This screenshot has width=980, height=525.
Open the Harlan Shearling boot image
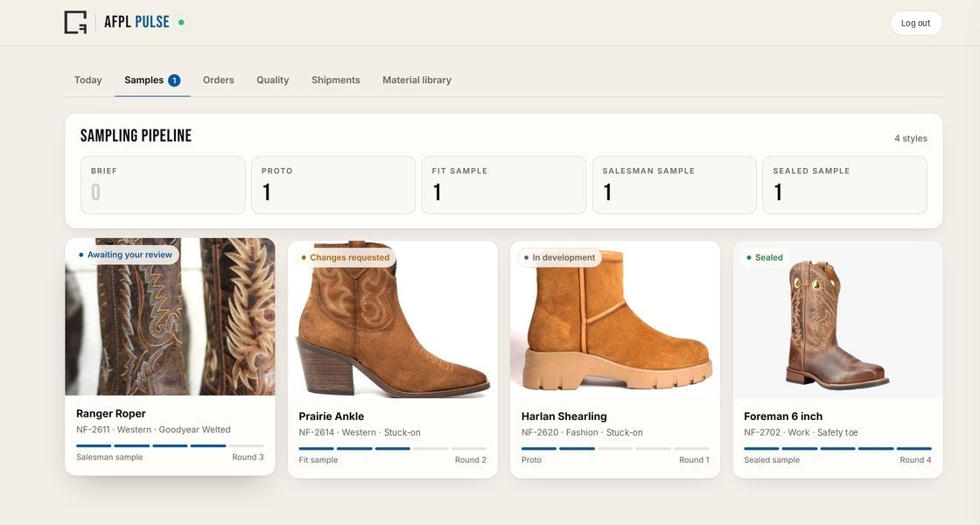click(615, 319)
